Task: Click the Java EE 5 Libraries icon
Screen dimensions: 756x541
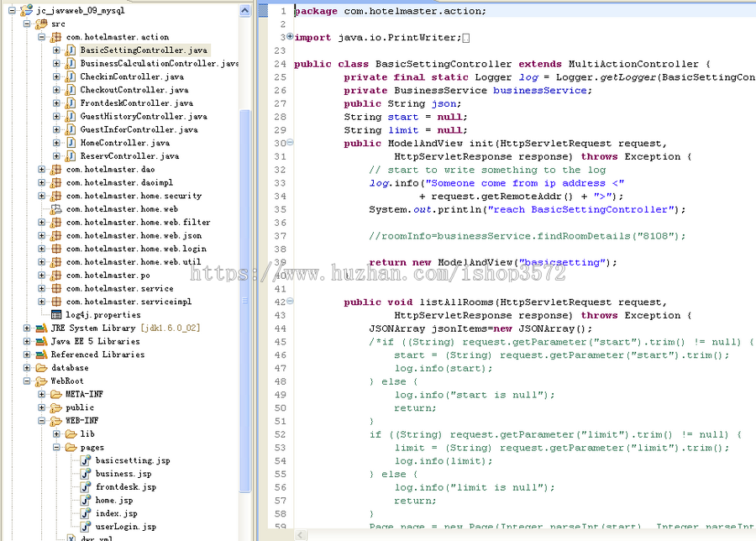Action: (x=41, y=341)
